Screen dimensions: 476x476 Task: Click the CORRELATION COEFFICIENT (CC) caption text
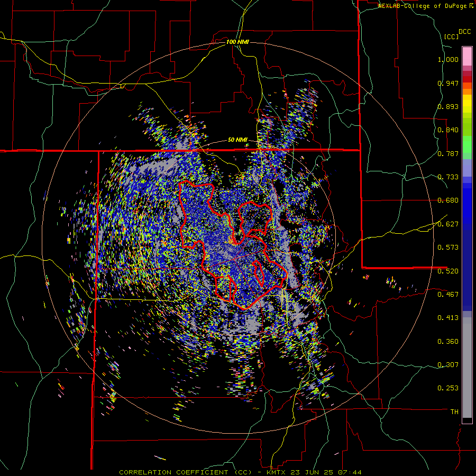coord(186,472)
